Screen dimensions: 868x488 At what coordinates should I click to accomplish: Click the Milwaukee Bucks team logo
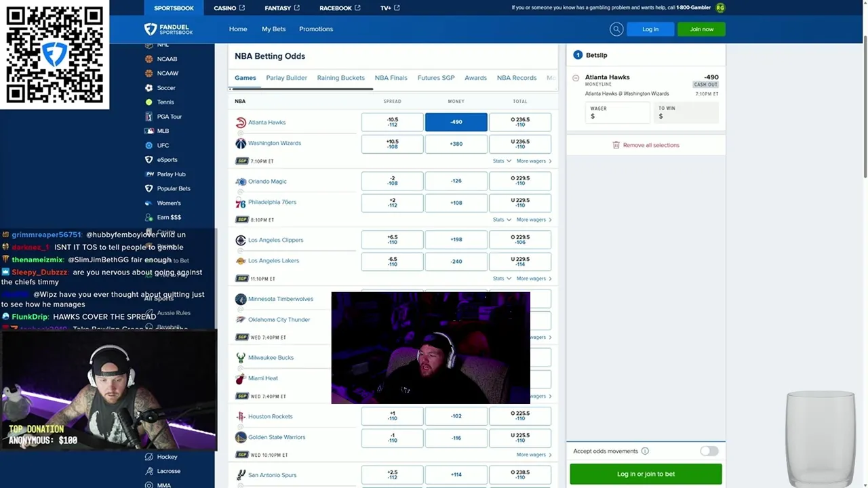coord(241,357)
